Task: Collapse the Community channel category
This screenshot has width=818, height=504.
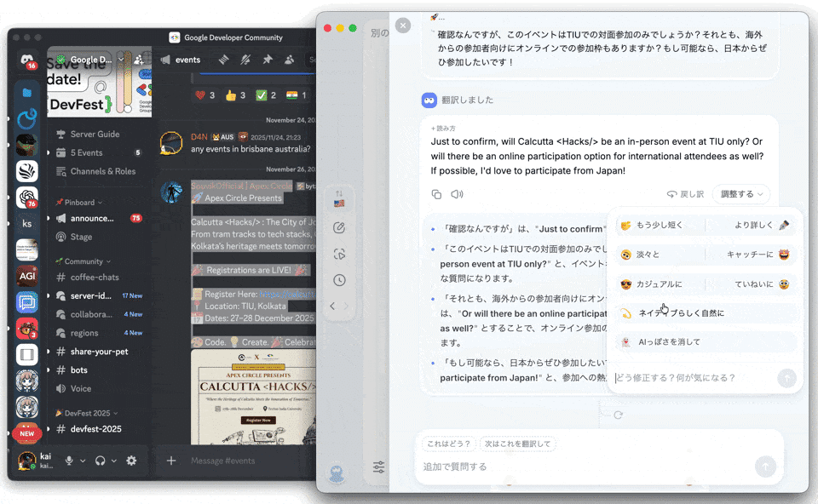Action: coord(83,261)
